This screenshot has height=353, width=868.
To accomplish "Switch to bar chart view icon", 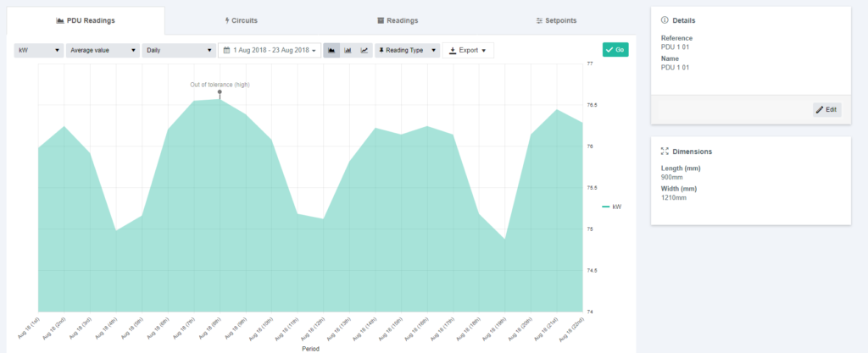I will [x=348, y=51].
